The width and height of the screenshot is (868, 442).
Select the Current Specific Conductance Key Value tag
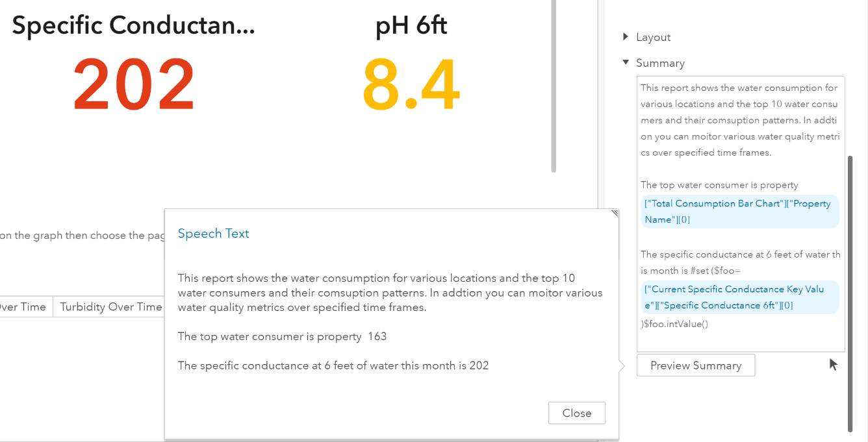pos(739,297)
